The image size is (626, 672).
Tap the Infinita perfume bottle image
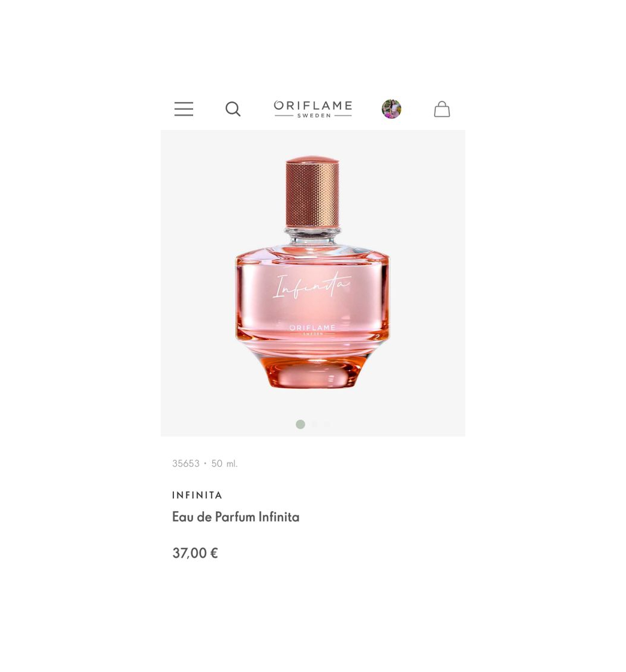tap(312, 272)
